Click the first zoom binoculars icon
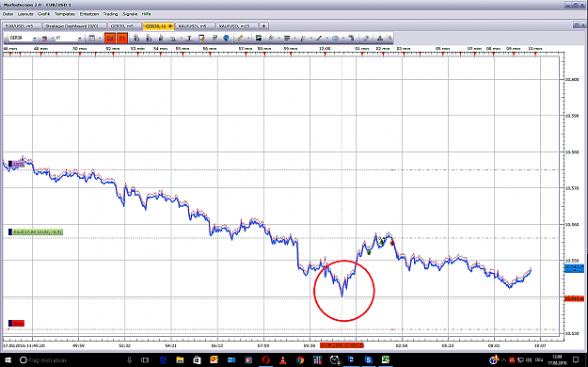 click(x=136, y=38)
